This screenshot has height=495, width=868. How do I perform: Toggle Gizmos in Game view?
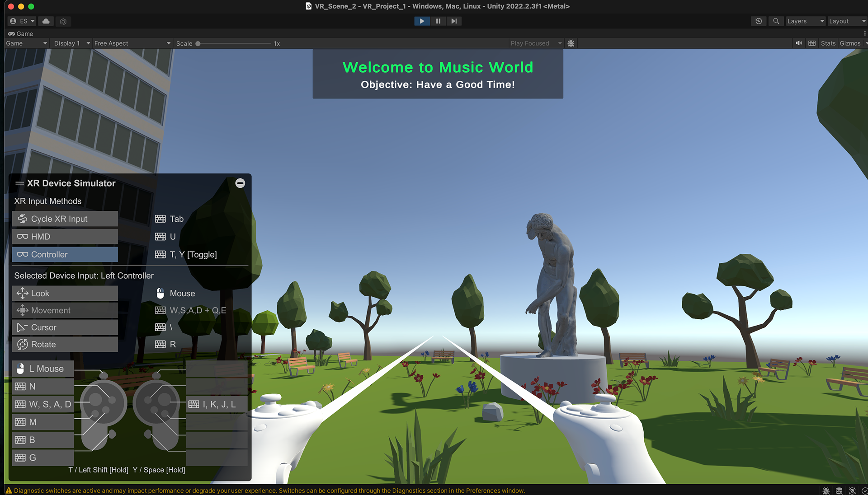(x=850, y=43)
